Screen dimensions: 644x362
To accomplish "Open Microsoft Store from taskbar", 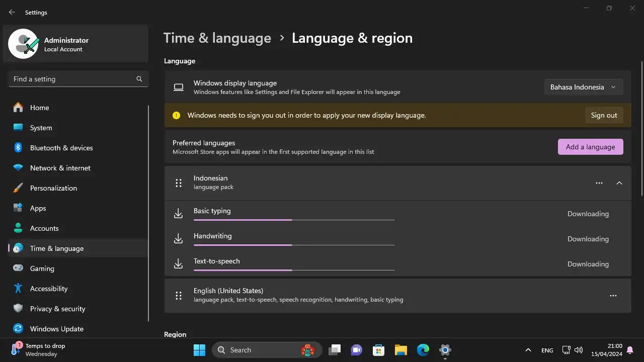I will tap(378, 350).
